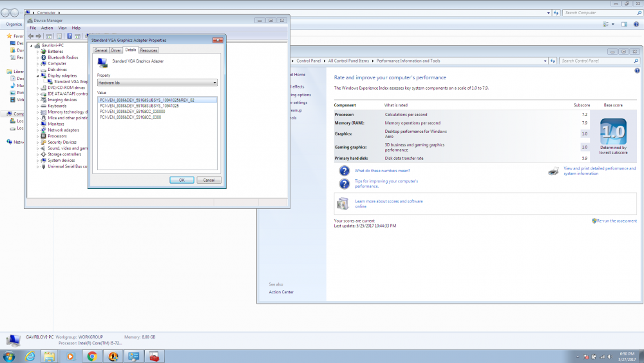
Task: Launch Google Chrome from the taskbar
Action: (92, 357)
